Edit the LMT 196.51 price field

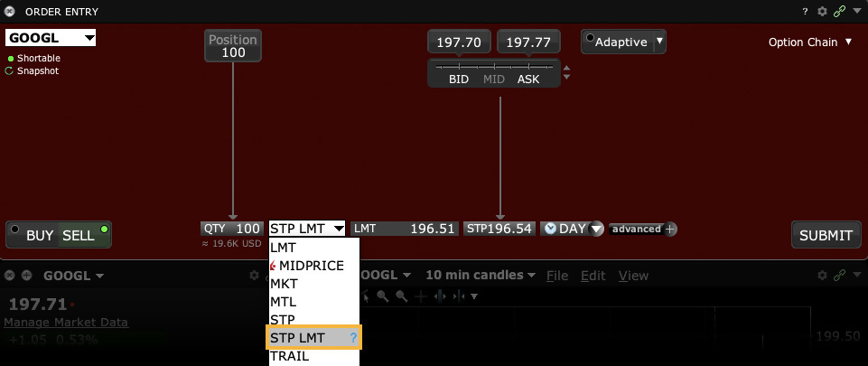[405, 229]
